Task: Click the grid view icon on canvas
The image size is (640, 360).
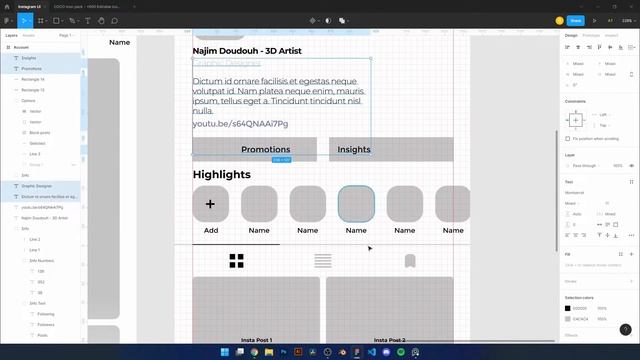Action: (x=236, y=261)
